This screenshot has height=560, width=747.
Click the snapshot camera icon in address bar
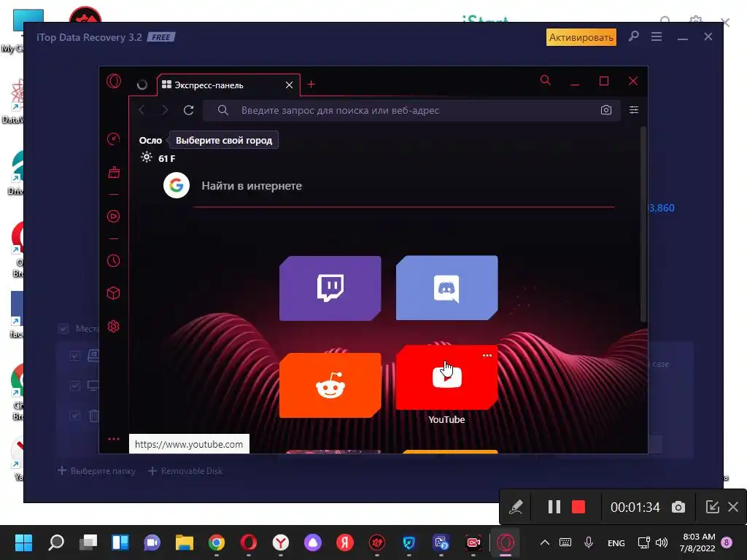606,110
